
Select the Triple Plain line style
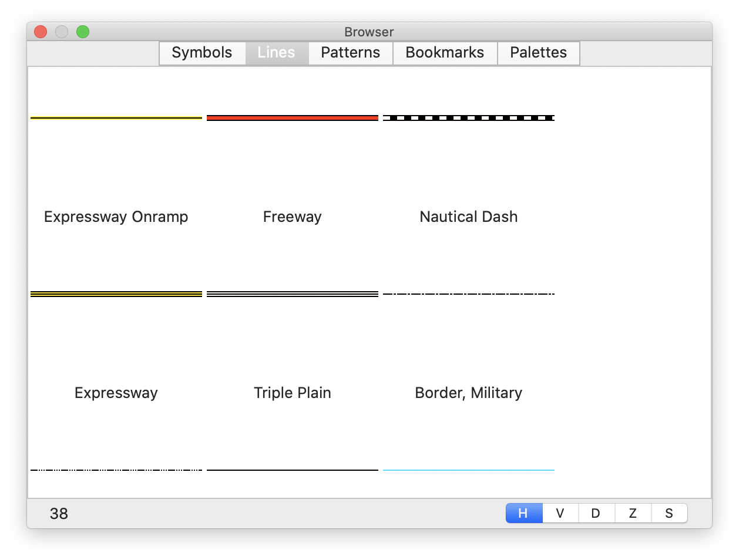[x=292, y=293]
